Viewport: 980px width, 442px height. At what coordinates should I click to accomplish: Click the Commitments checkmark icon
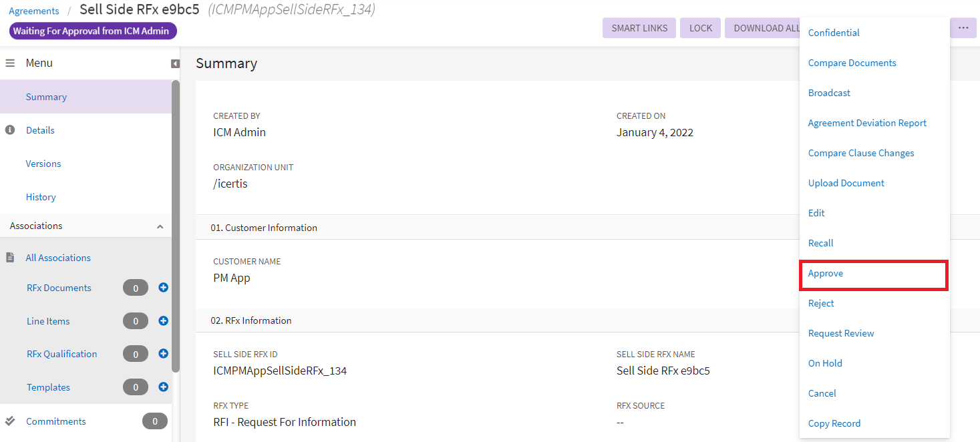click(10, 421)
